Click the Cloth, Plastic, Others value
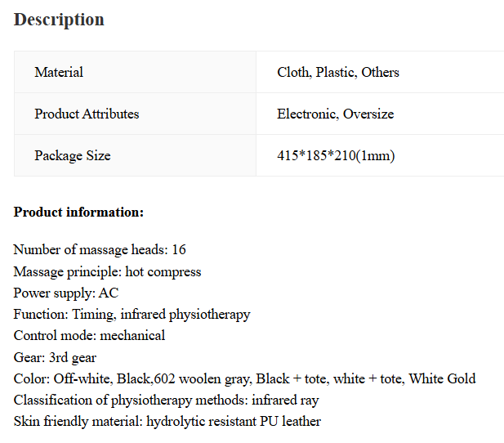The width and height of the screenshot is (504, 443). [338, 73]
